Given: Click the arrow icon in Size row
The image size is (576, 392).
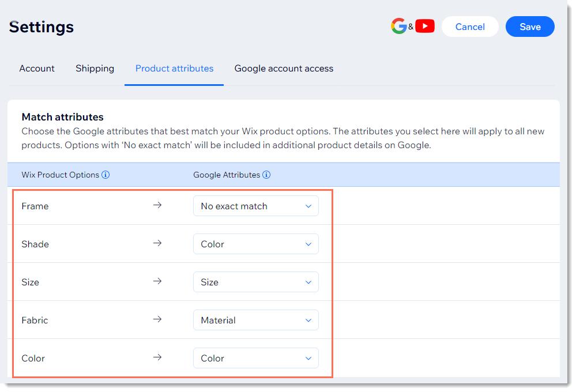Looking at the screenshot, I should coord(157,281).
